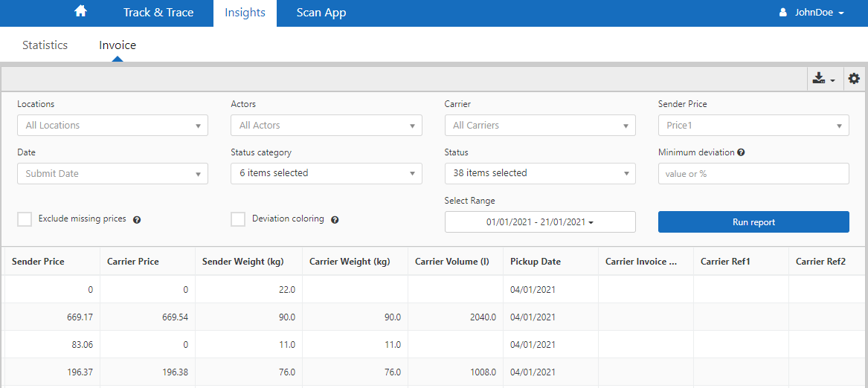
Task: Click the Deviation coloring help icon
Action: pyautogui.click(x=335, y=220)
